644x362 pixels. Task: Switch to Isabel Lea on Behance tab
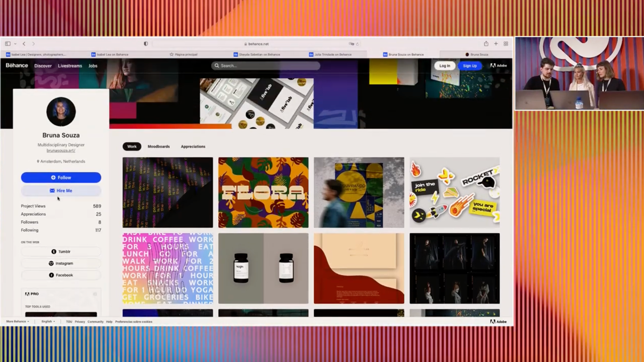click(x=110, y=54)
